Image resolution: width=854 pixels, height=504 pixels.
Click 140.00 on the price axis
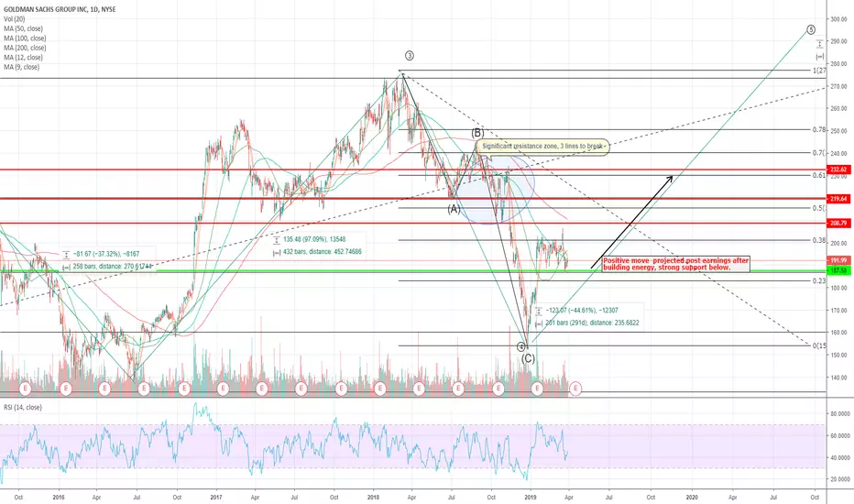(838, 378)
